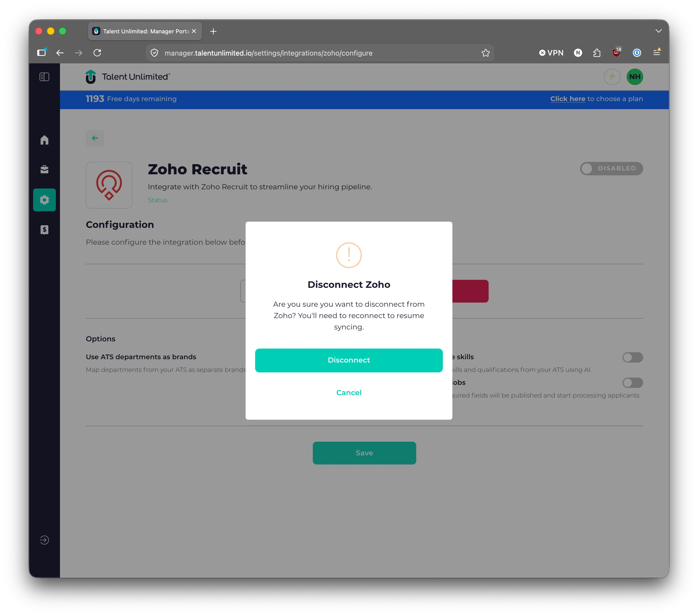Screen dimensions: 698x616
Task: Click the uBlock extension icon with badge
Action: click(617, 52)
